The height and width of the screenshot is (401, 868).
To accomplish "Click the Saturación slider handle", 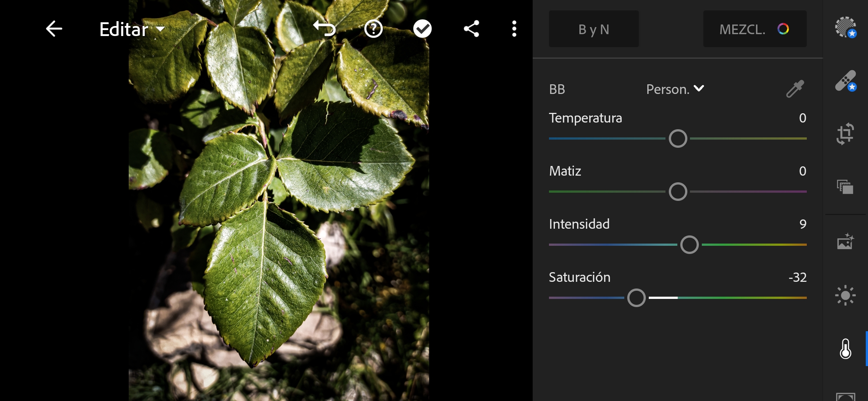I will coord(637,298).
